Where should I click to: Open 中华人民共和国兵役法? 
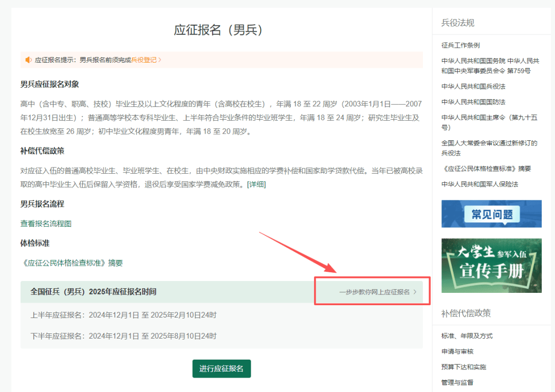(x=472, y=86)
